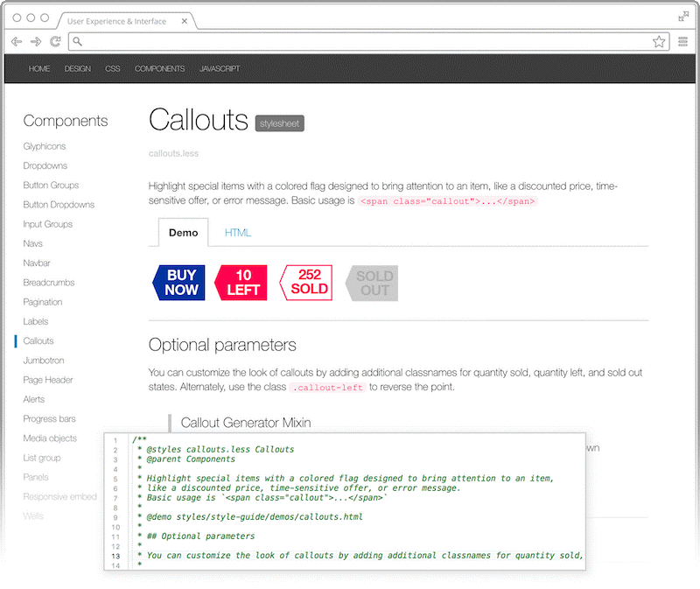
Task: Click the fullscreen expand icon
Action: [683, 16]
